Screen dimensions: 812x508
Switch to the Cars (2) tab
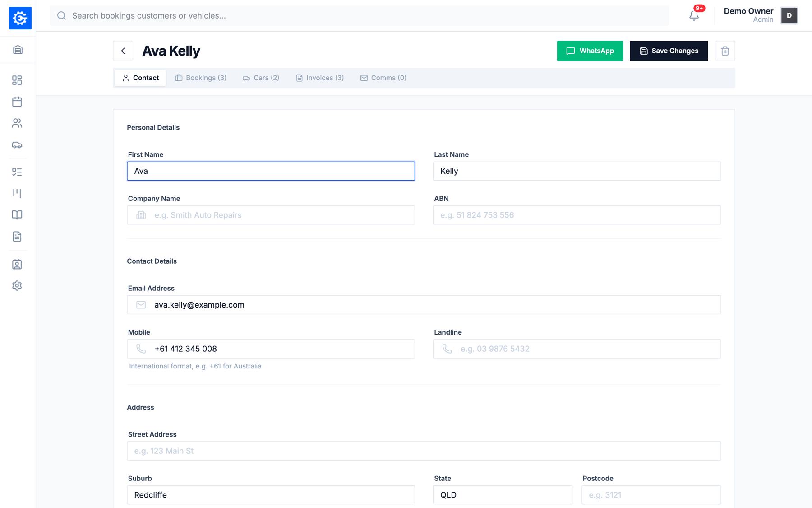click(x=261, y=78)
